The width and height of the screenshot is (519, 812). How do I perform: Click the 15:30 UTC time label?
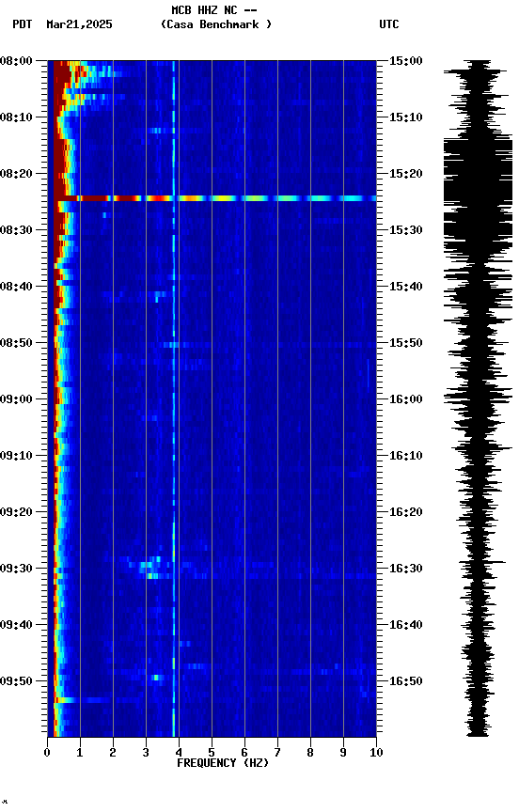(405, 230)
